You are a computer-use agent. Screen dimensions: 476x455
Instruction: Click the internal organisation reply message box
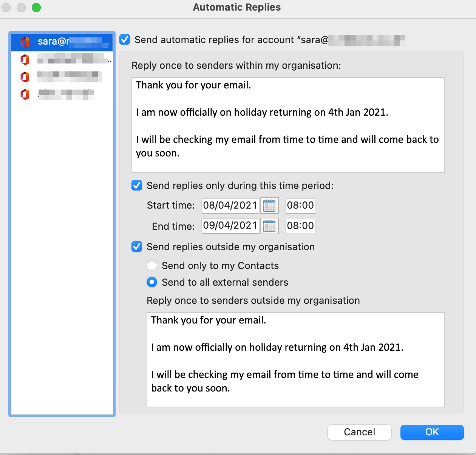(288, 125)
